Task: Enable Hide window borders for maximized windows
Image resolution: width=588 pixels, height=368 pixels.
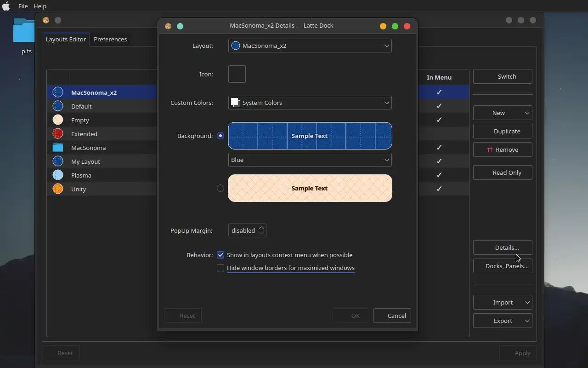Action: (x=220, y=268)
